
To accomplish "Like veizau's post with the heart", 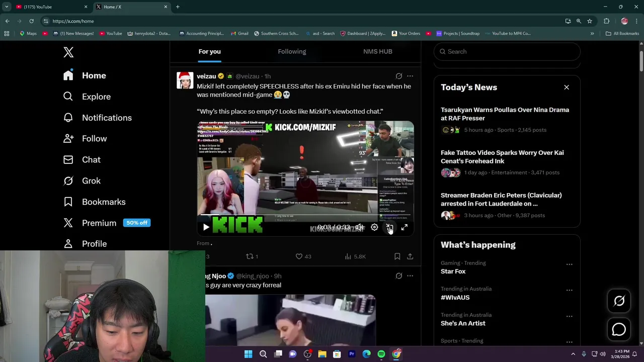I will 303,256.
